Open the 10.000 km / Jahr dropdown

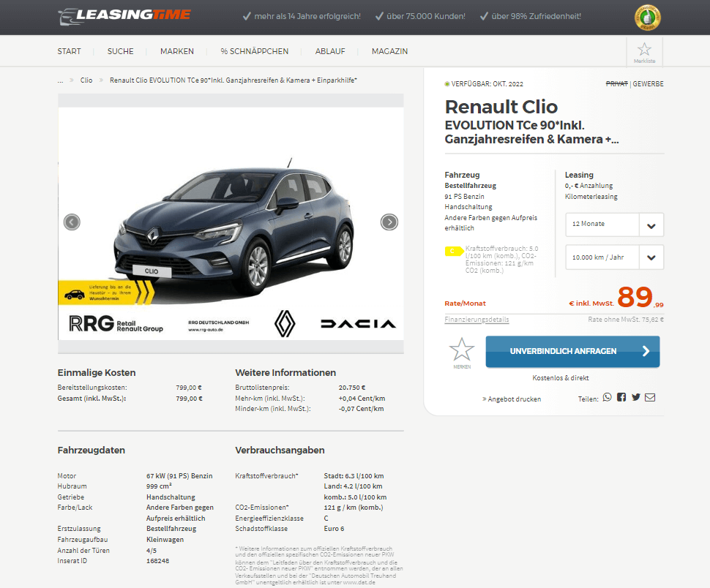point(614,257)
